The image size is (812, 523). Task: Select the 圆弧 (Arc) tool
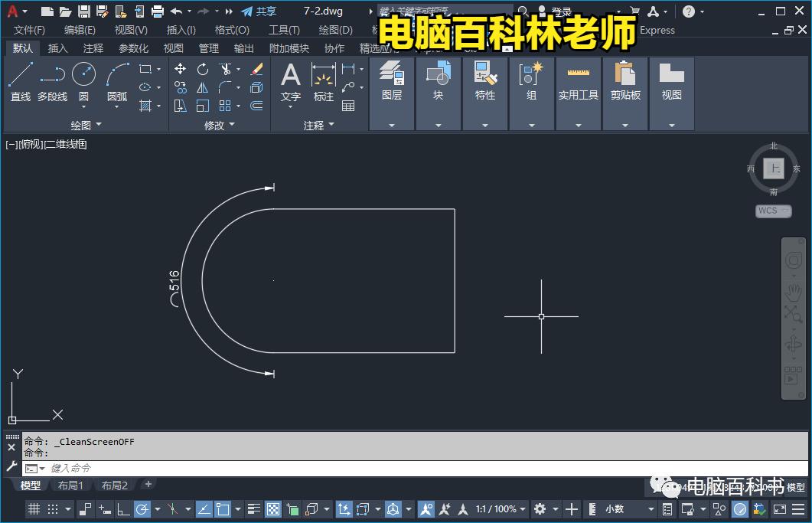click(117, 74)
